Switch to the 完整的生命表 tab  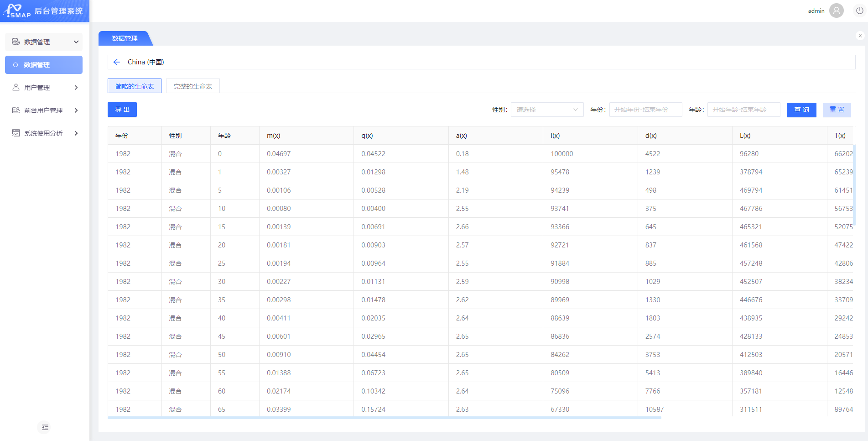pyautogui.click(x=193, y=86)
